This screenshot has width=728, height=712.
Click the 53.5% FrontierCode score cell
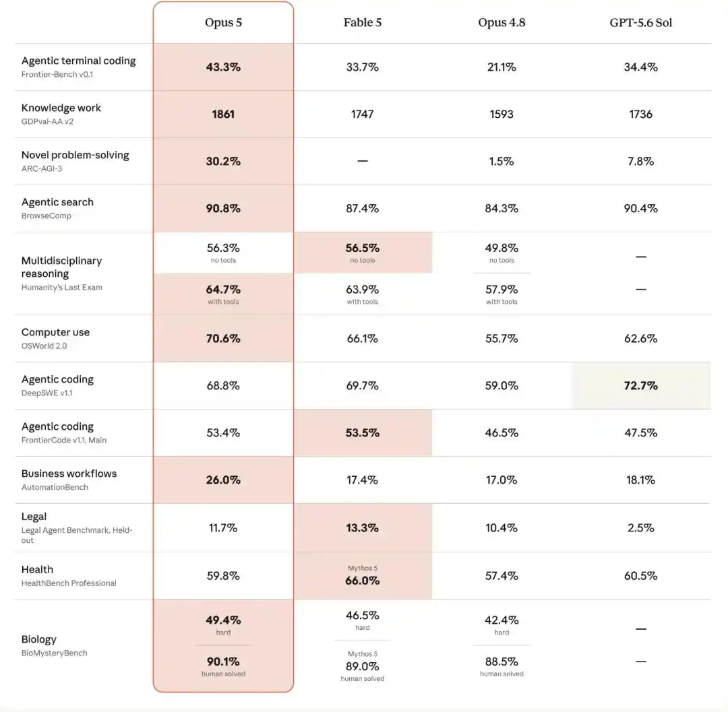click(363, 432)
